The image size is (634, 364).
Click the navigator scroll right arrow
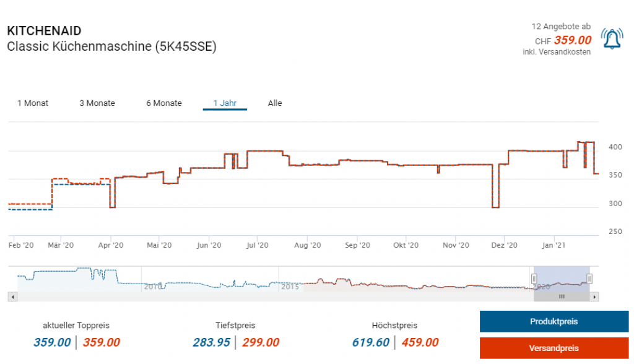[x=594, y=297]
